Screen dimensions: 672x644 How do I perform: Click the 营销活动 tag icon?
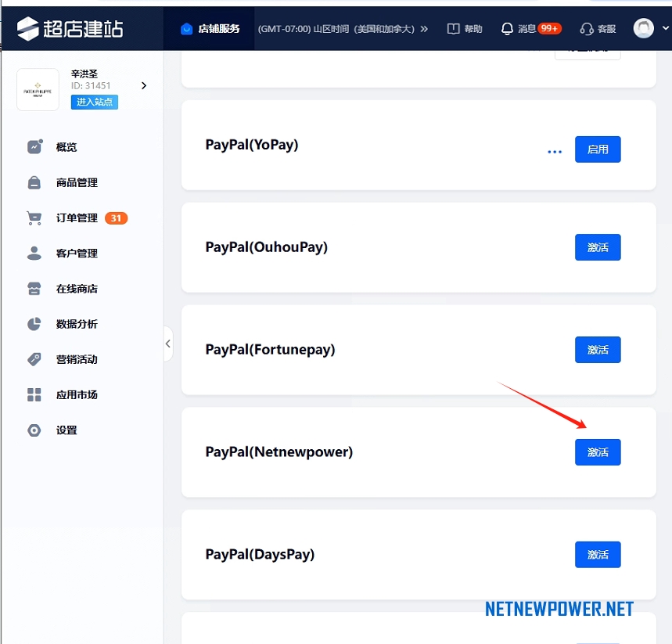34,359
